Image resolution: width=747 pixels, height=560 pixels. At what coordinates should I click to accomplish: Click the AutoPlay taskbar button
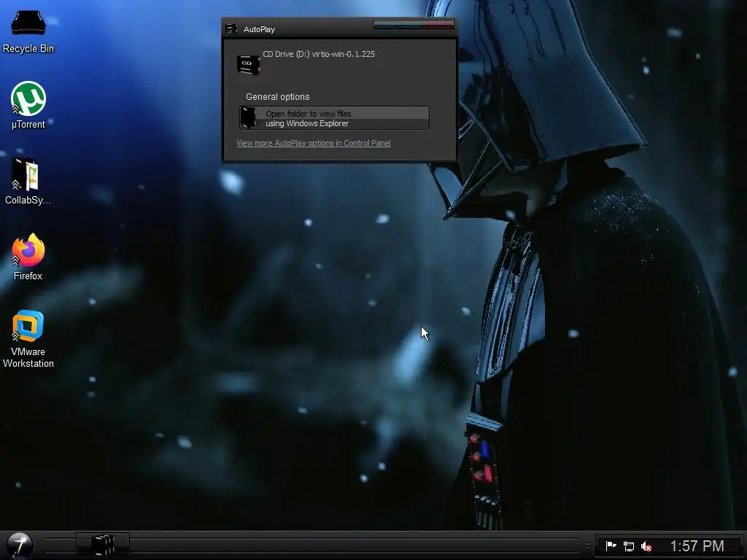(x=103, y=545)
